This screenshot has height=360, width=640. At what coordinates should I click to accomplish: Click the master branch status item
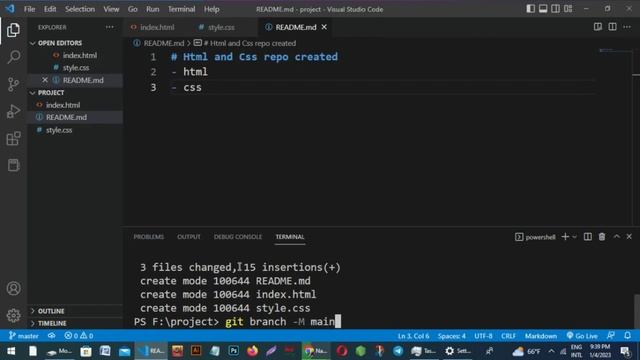pos(24,336)
